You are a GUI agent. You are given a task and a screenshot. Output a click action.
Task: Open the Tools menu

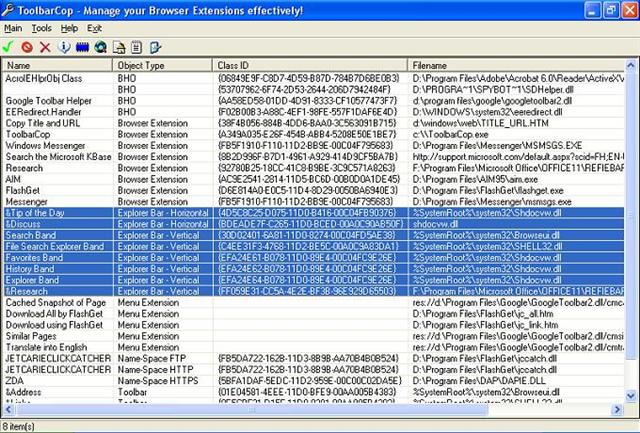click(x=42, y=28)
